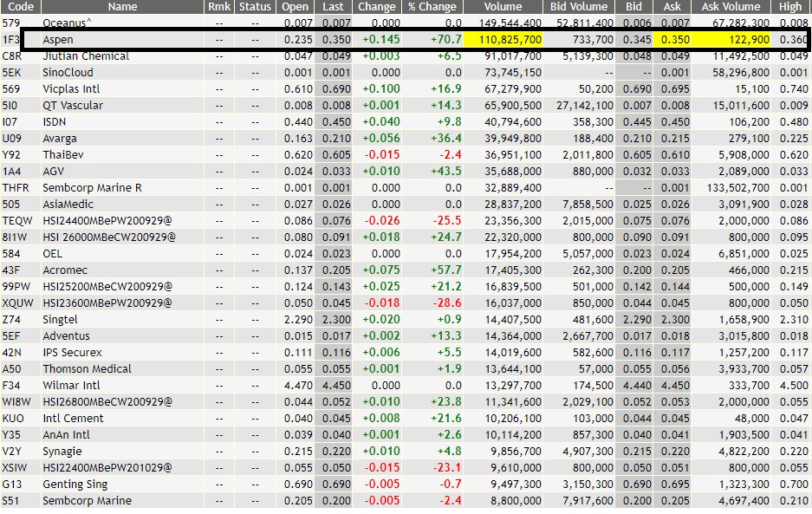
Task: Select the AnAn Intl stock name
Action: (x=66, y=435)
